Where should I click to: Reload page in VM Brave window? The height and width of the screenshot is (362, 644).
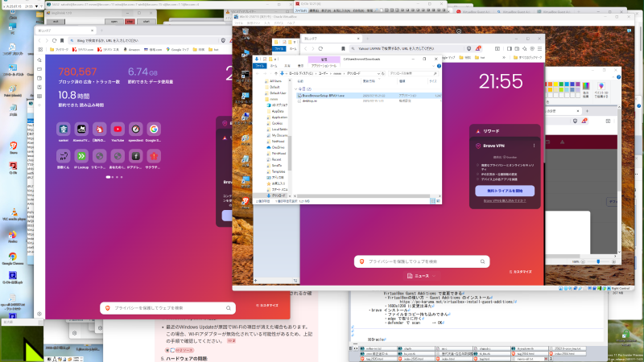(x=320, y=48)
